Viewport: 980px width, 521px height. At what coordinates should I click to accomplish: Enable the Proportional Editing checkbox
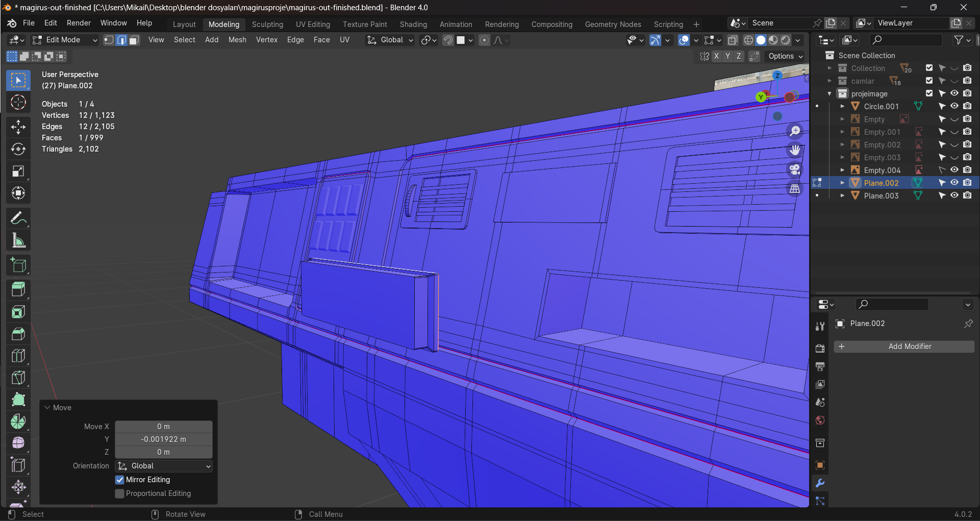tap(120, 493)
